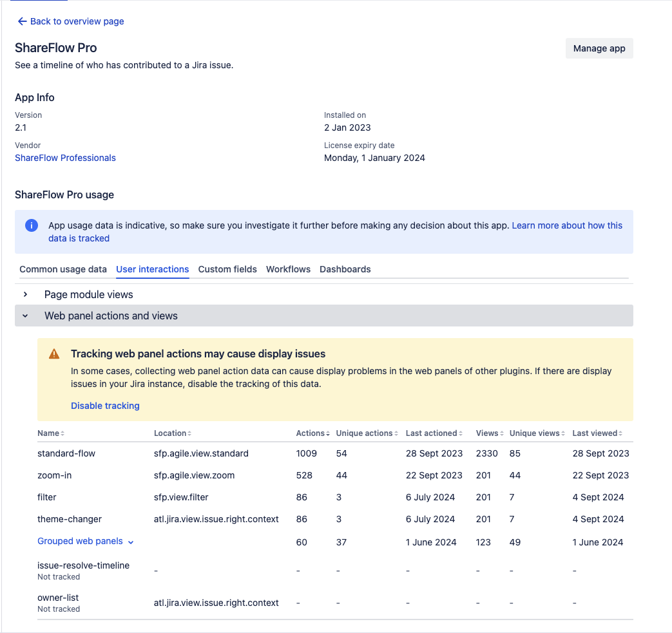Switch to Common usage data tab
The width and height of the screenshot is (672, 633).
(x=63, y=269)
